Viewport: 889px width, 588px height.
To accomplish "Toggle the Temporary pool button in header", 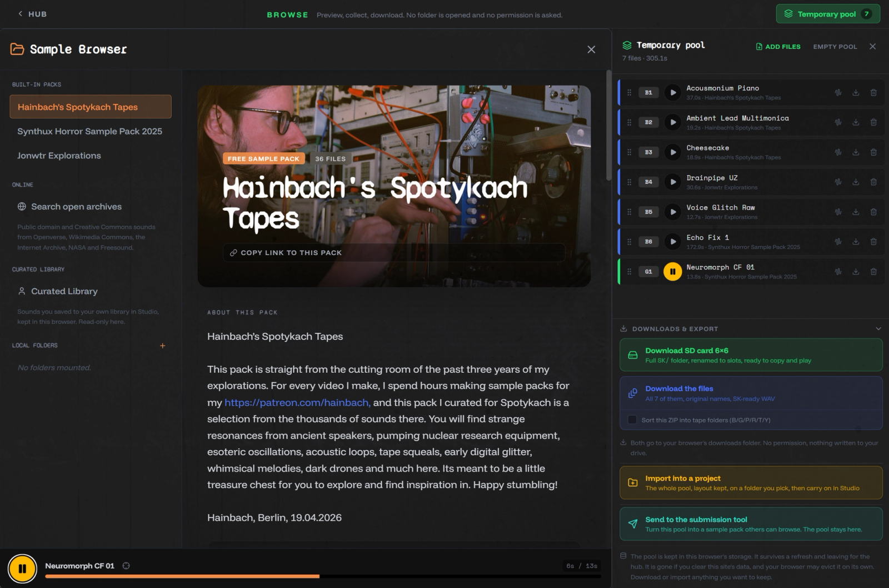I will click(828, 14).
